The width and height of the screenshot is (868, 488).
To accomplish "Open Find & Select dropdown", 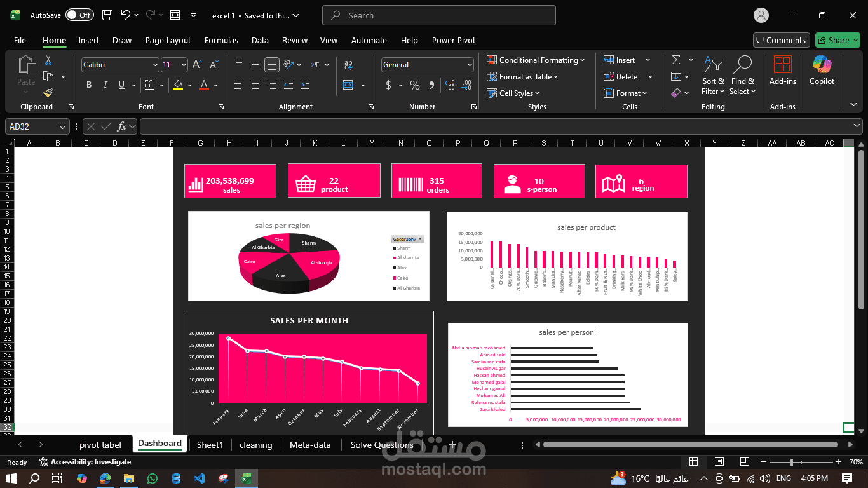I will 742,75.
